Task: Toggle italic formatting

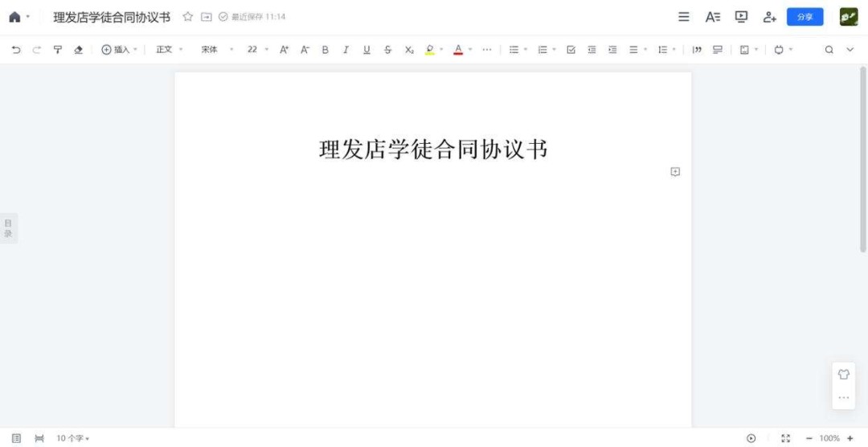Action: 346,50
